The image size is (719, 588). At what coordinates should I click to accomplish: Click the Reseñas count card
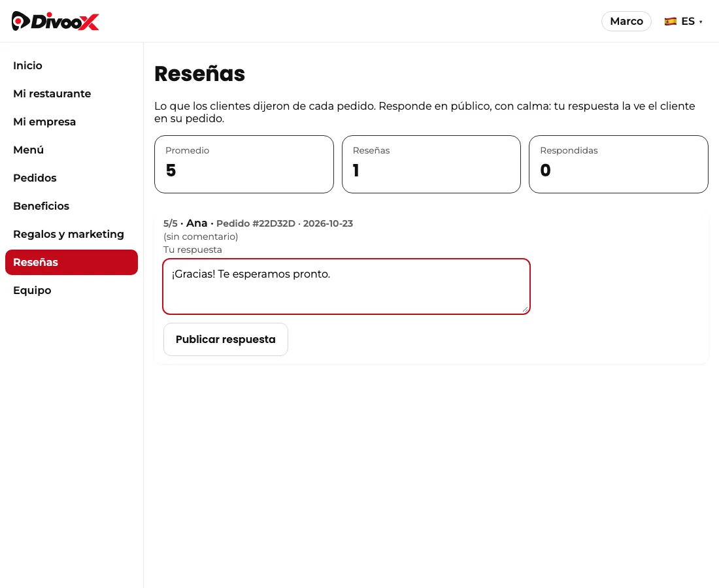coord(431,164)
